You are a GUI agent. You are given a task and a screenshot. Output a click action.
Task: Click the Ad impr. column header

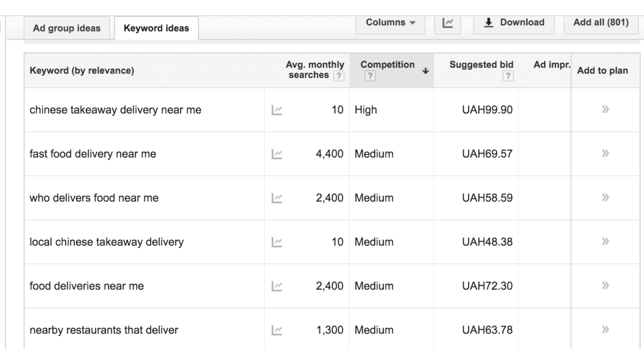551,65
